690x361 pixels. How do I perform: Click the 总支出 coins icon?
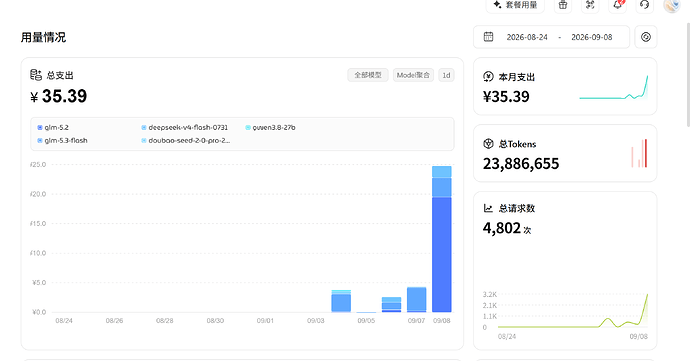[36, 75]
